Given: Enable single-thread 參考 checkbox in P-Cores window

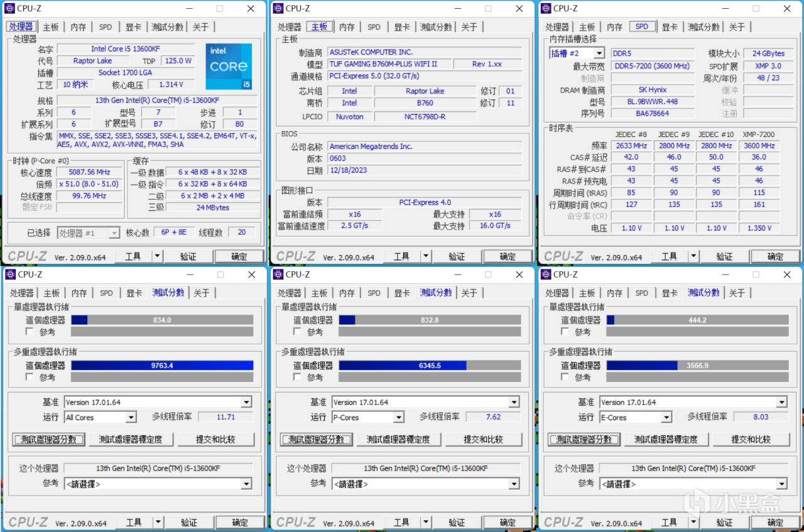Looking at the screenshot, I should click(297, 332).
